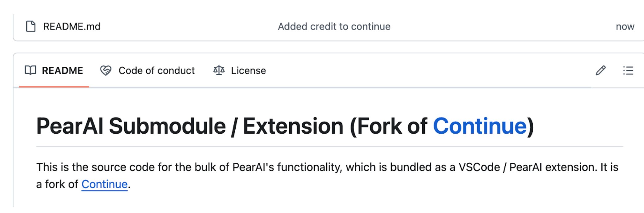The image size is (644, 213).
Task: Open the README.md file link
Action: [72, 27]
